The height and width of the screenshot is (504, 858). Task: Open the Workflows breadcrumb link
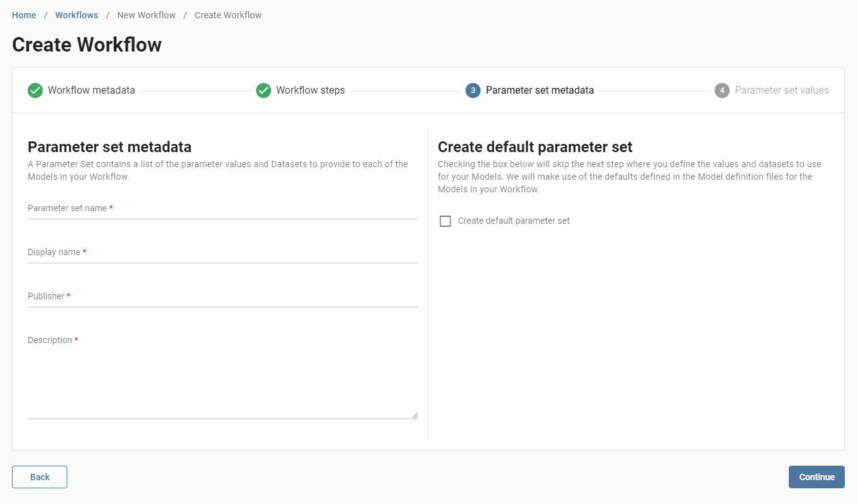(76, 14)
